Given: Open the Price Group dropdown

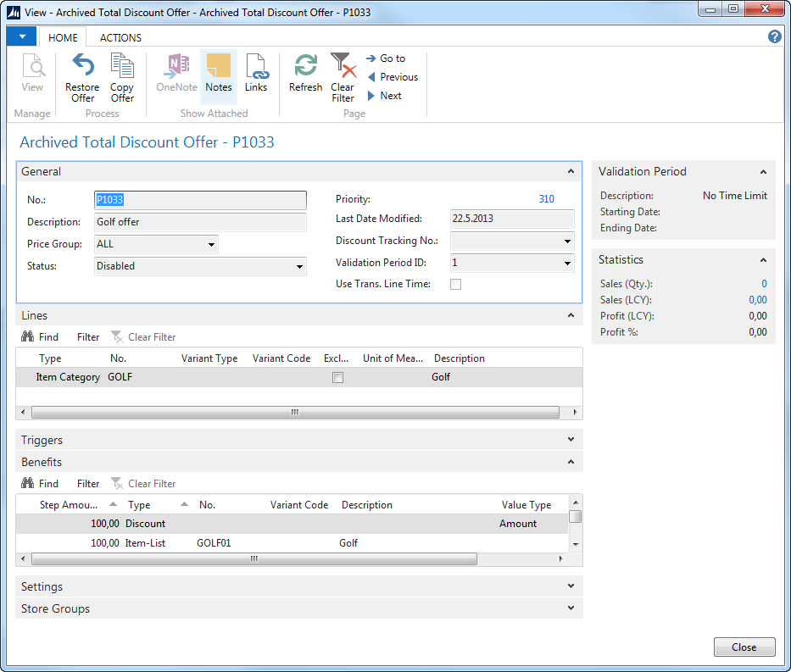Looking at the screenshot, I should click(210, 245).
